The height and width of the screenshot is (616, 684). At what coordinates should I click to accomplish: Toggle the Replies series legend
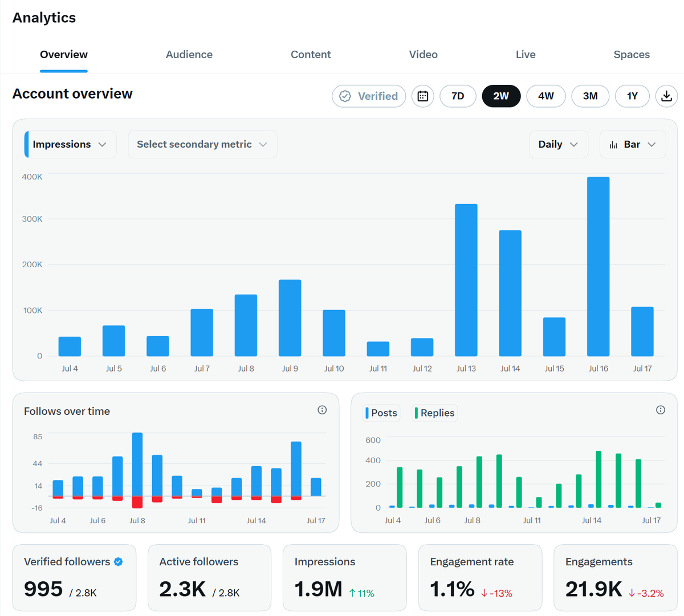(435, 413)
